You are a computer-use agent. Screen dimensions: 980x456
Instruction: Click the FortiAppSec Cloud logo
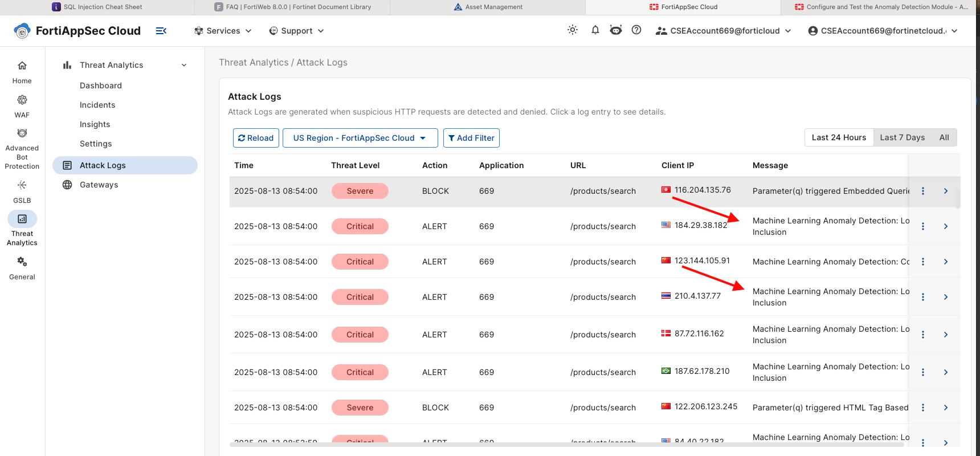coord(77,31)
